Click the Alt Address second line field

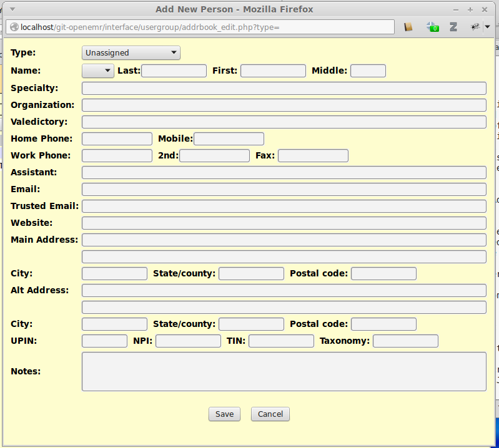(x=284, y=307)
